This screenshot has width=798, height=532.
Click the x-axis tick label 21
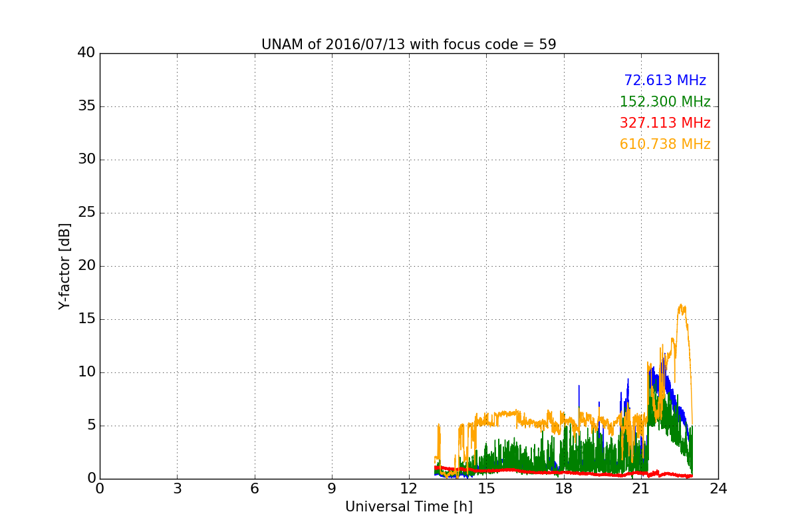641,489
